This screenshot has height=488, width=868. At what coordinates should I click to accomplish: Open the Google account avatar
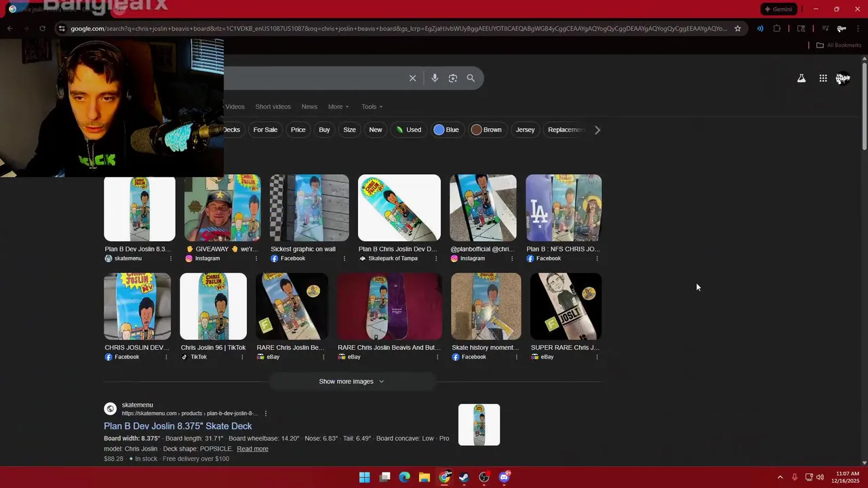(x=843, y=79)
